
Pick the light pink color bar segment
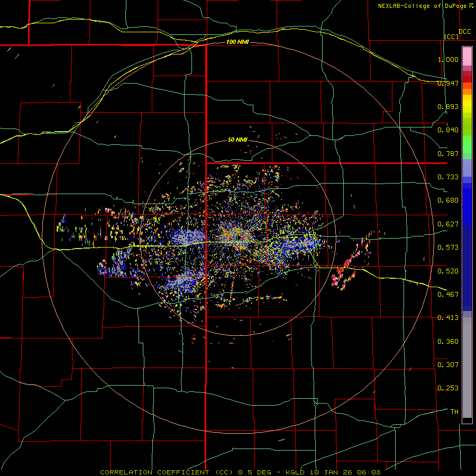pos(467,57)
